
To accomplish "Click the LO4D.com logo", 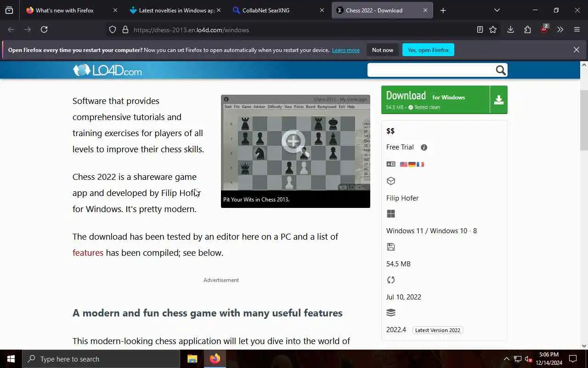I will tap(107, 70).
